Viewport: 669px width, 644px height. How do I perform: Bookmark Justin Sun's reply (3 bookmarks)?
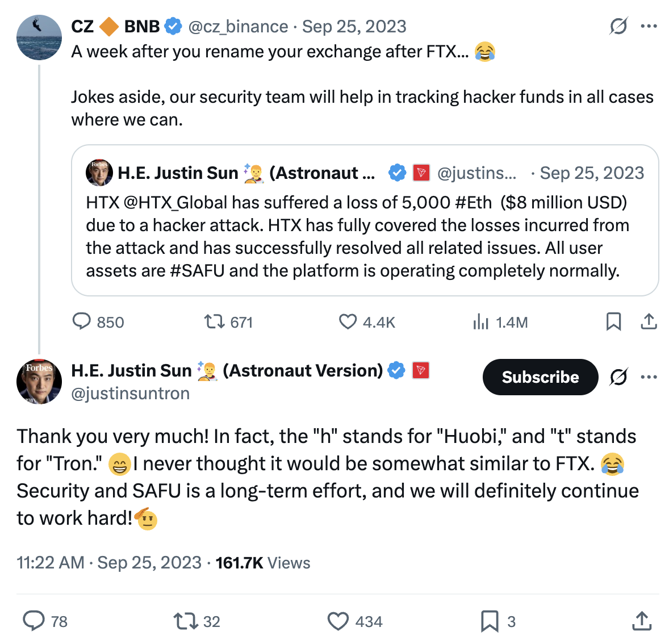pos(490,621)
